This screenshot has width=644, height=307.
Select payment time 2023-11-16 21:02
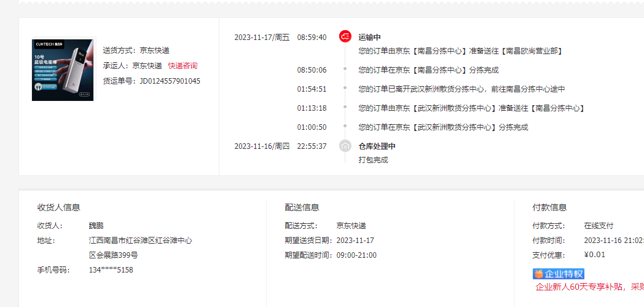614,241
